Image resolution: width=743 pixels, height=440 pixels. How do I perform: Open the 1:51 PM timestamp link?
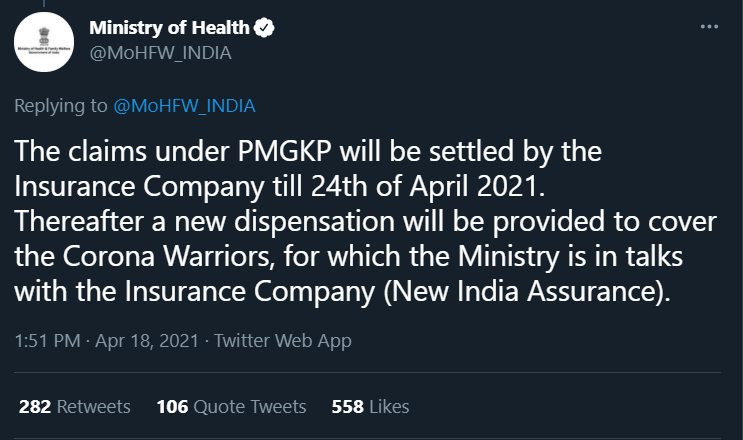tap(45, 341)
